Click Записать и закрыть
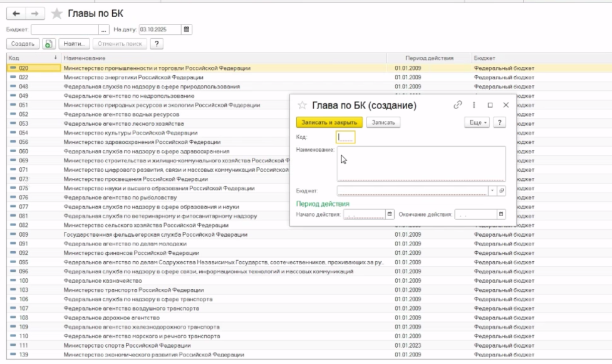The height and width of the screenshot is (364, 612). tap(329, 123)
